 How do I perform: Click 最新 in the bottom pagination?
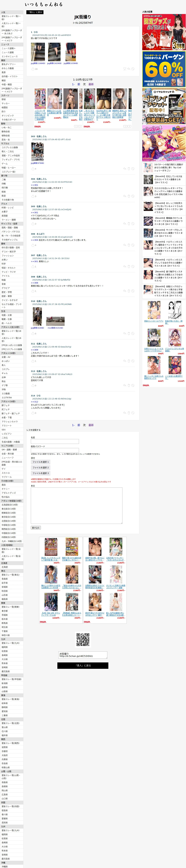91,425
